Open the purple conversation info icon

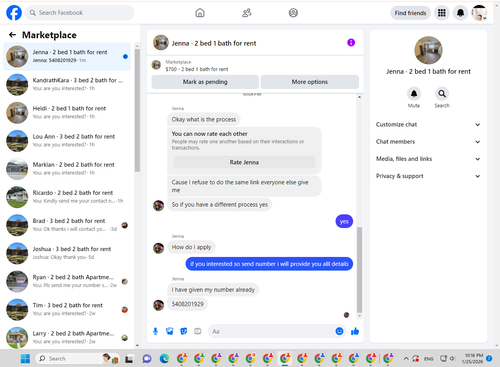351,43
